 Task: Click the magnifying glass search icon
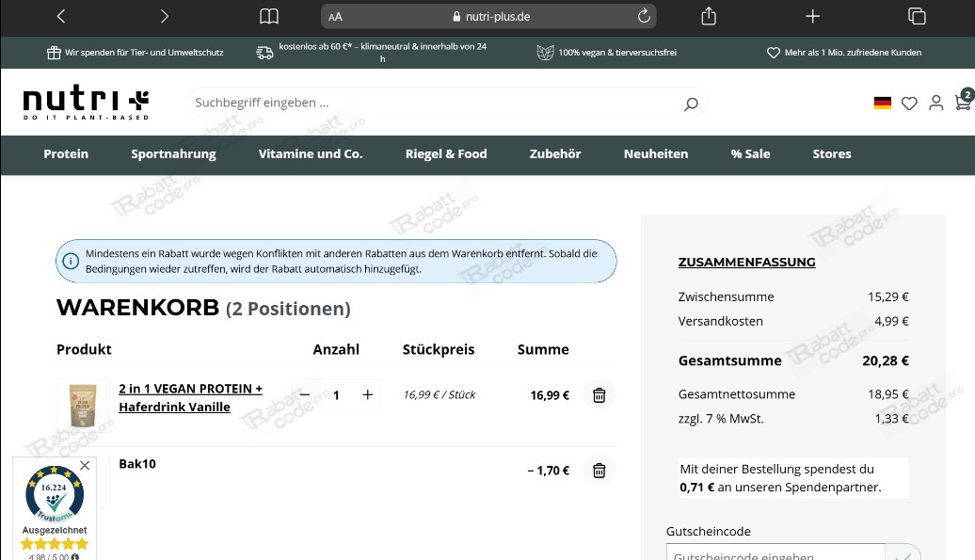coord(691,104)
